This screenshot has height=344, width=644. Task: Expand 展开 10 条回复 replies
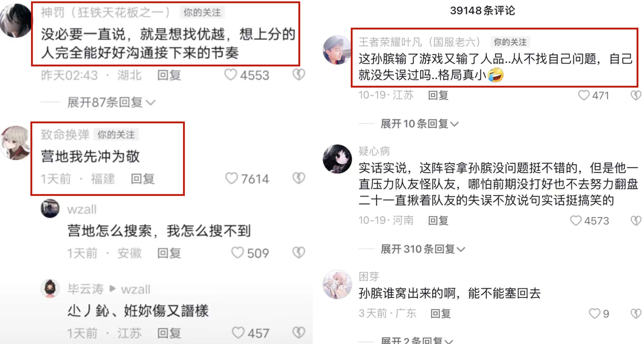[419, 124]
